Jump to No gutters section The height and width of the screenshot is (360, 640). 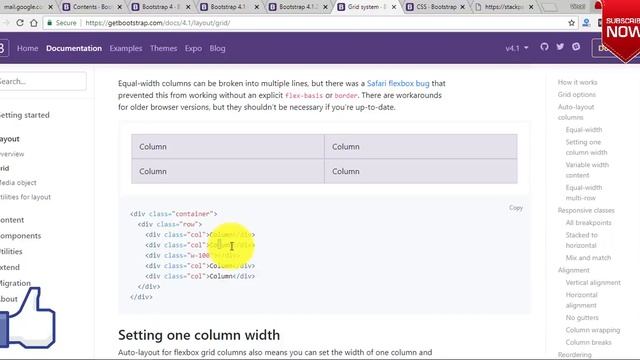click(582, 318)
